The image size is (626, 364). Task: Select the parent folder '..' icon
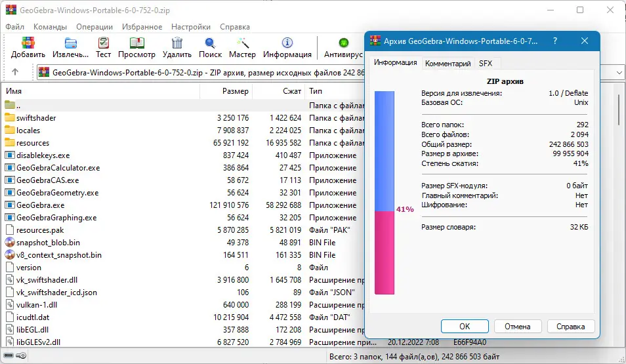click(10, 106)
